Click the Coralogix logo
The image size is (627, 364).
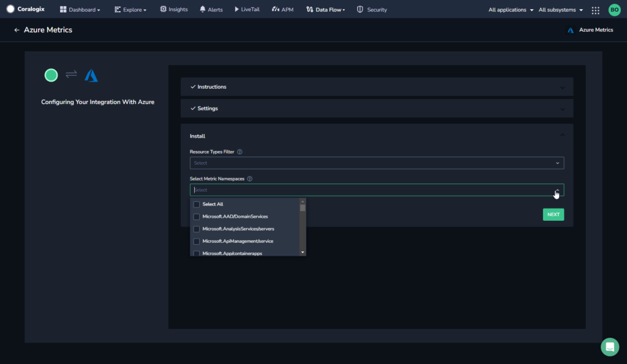click(x=26, y=9)
